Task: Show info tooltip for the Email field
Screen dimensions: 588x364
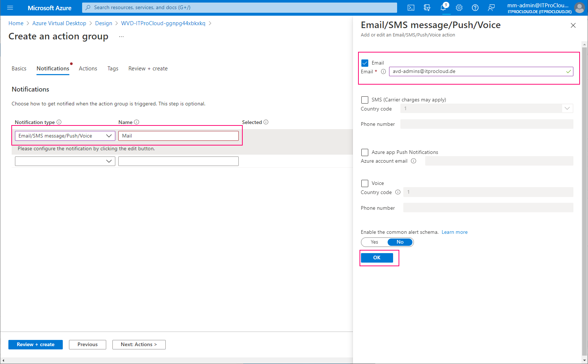Action: pos(383,71)
